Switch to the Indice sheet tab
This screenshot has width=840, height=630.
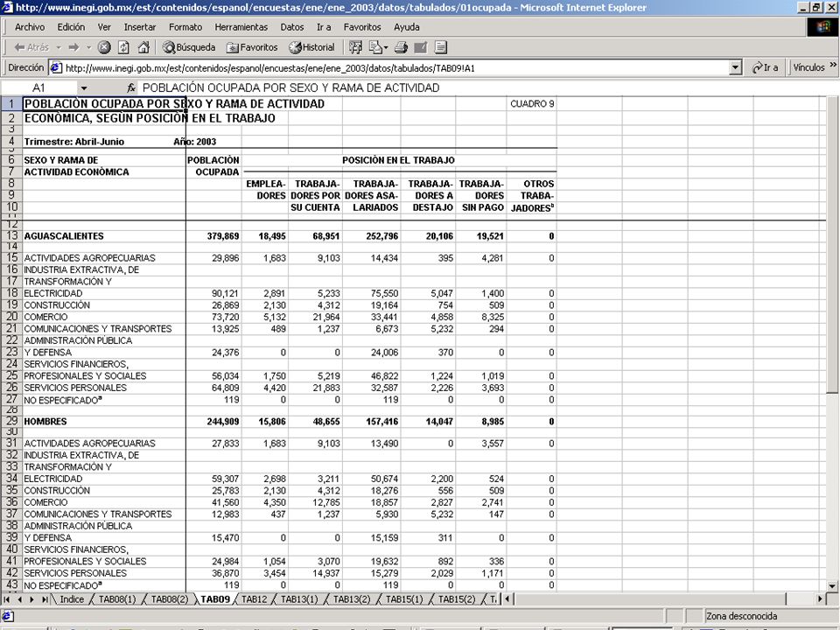[72, 599]
